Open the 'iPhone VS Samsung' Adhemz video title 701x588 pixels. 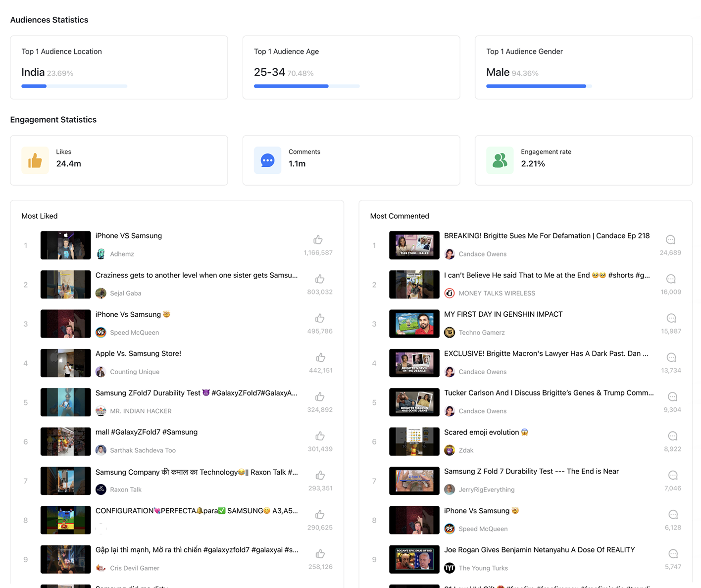point(129,236)
